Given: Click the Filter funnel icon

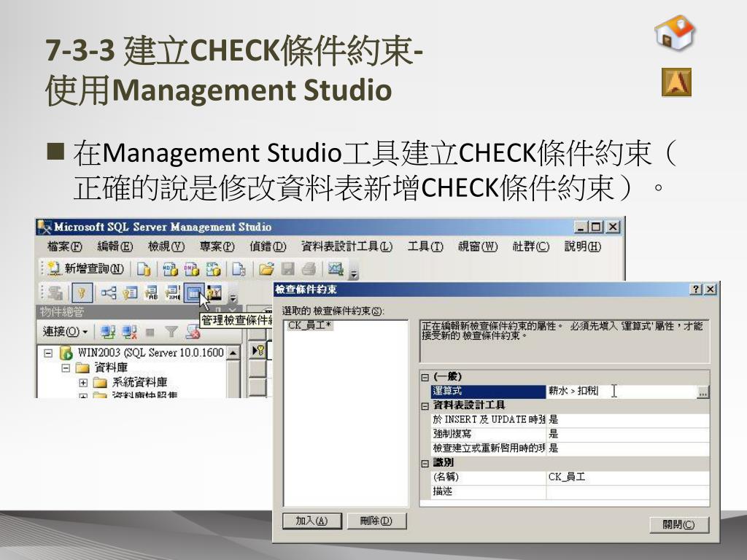Looking at the screenshot, I should click(171, 332).
